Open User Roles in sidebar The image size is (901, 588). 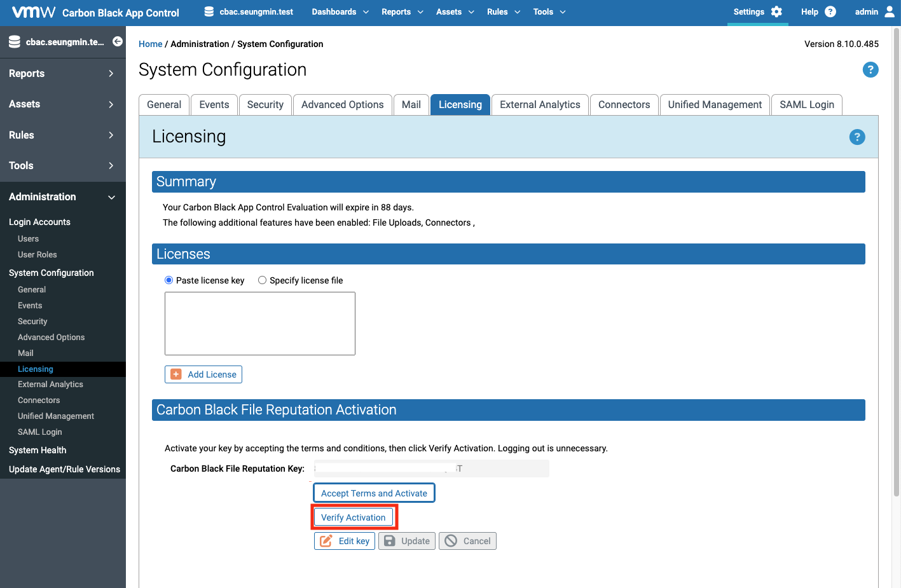coord(38,255)
